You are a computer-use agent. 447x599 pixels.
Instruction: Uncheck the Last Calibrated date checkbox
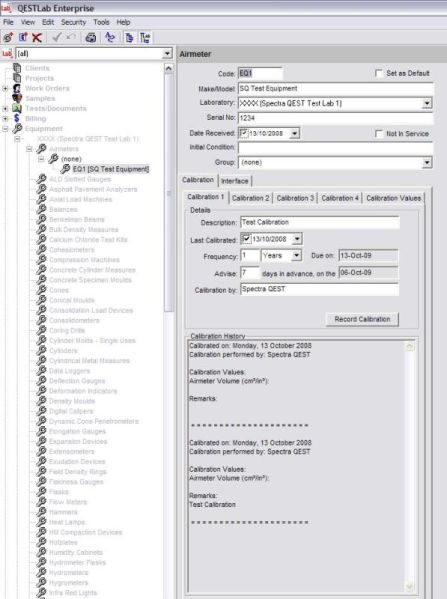point(246,239)
